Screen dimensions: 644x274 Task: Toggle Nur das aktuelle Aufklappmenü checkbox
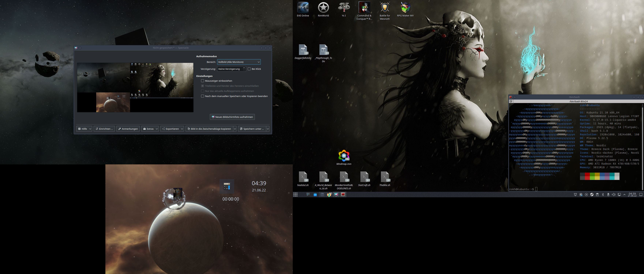[x=203, y=91]
